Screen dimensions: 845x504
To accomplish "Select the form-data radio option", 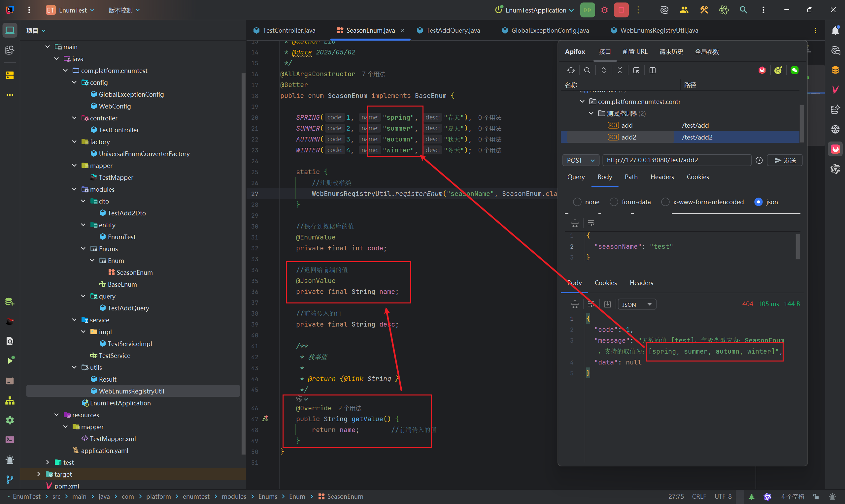I will coord(614,202).
